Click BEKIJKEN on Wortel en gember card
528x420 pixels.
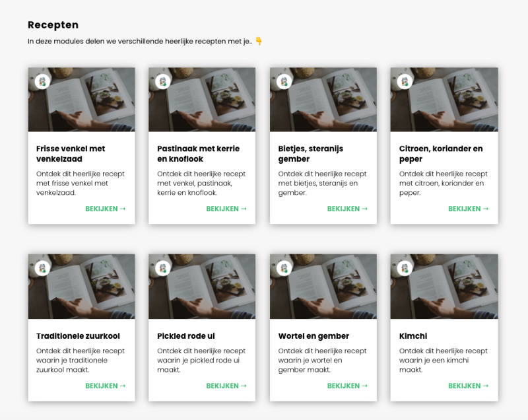[347, 386]
